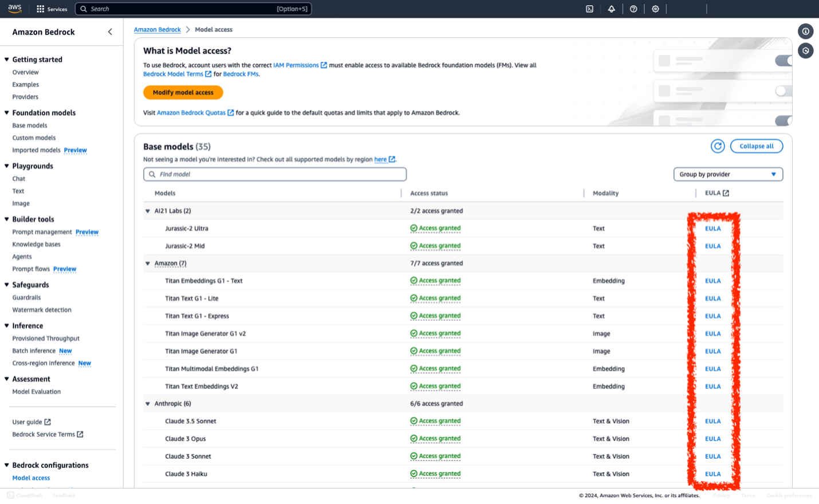
Task: Collapse the Amazon Bedrock sidebar with chevron
Action: click(109, 31)
